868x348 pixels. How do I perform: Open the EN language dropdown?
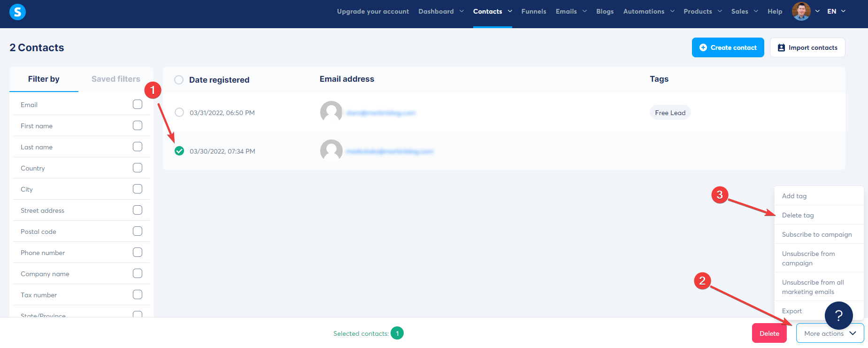(x=836, y=11)
